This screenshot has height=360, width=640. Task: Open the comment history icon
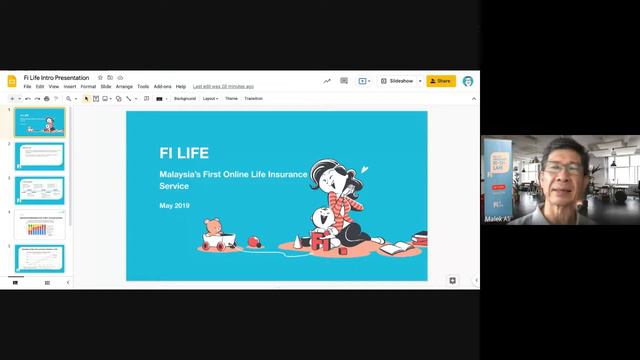344,81
